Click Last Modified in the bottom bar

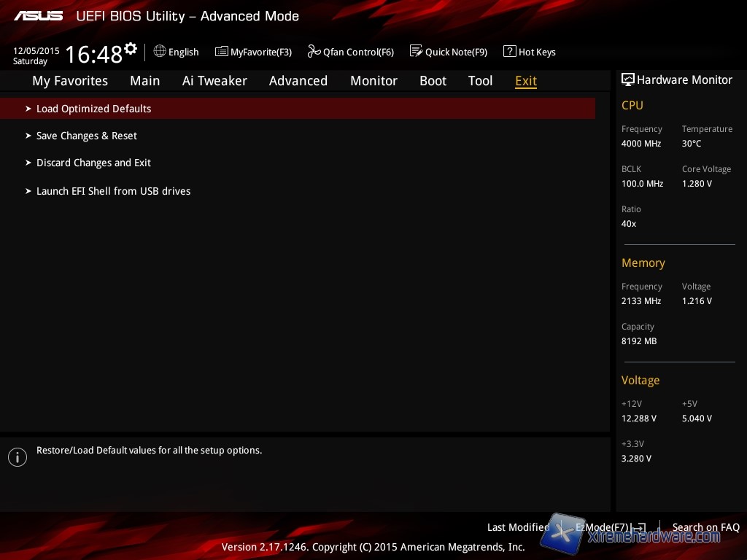[x=518, y=527]
